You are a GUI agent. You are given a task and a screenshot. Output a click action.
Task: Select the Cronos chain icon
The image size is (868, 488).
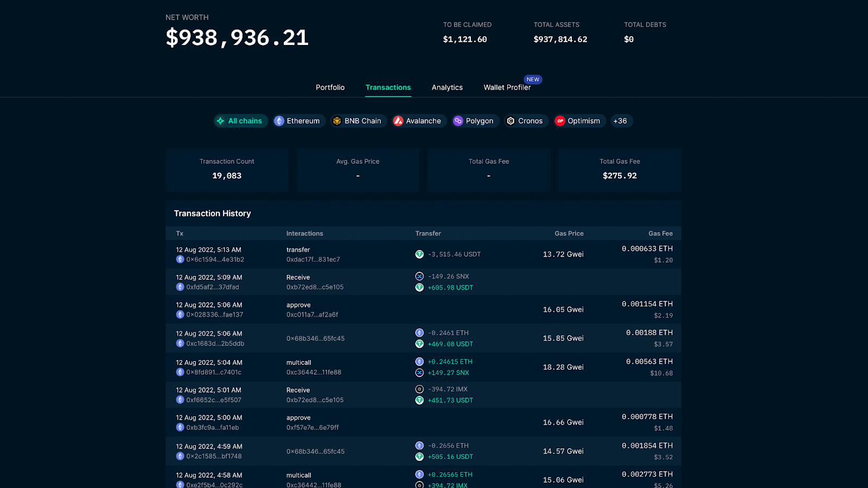(x=510, y=121)
